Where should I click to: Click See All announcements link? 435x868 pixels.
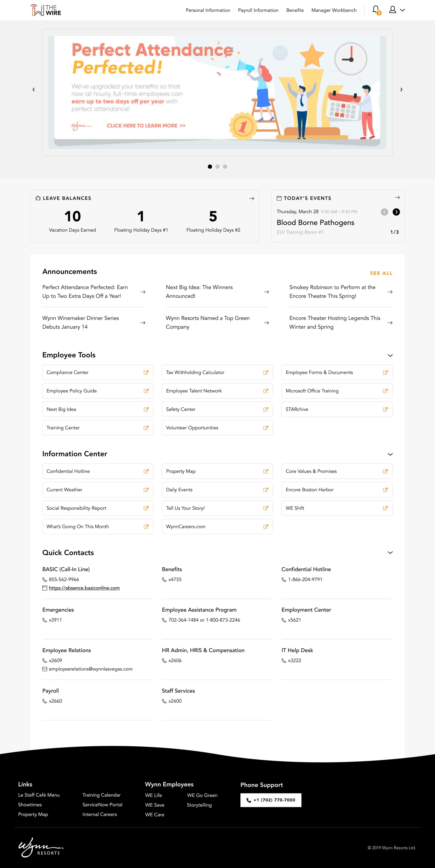click(x=381, y=273)
